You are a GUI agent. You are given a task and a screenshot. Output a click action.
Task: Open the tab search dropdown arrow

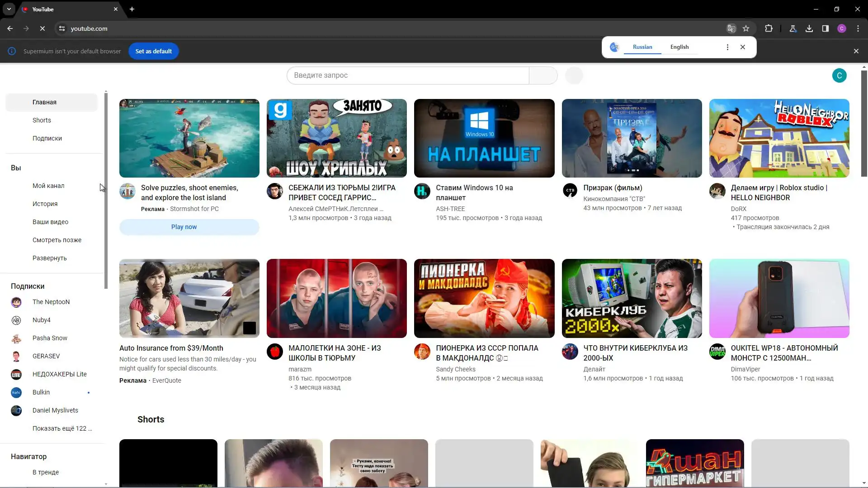pyautogui.click(x=9, y=9)
